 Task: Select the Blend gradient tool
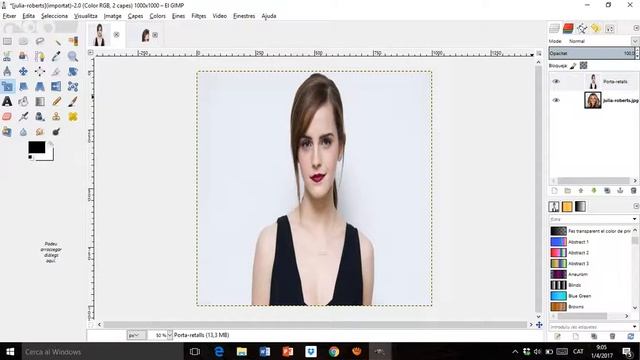click(40, 101)
